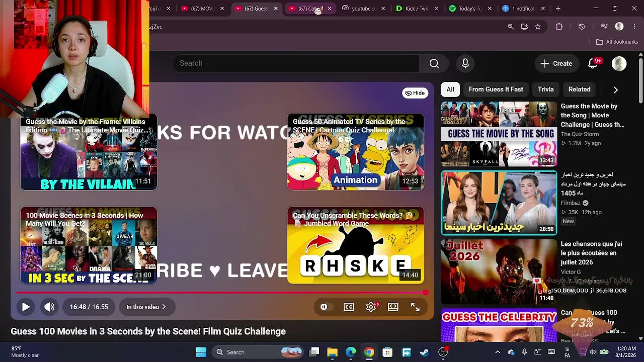The image size is (644, 362).
Task: Open the media controls playlist icon
Action: (604, 27)
